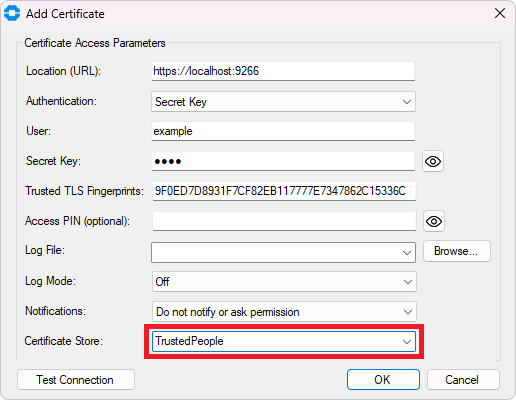Confirm with the OK button

383,380
